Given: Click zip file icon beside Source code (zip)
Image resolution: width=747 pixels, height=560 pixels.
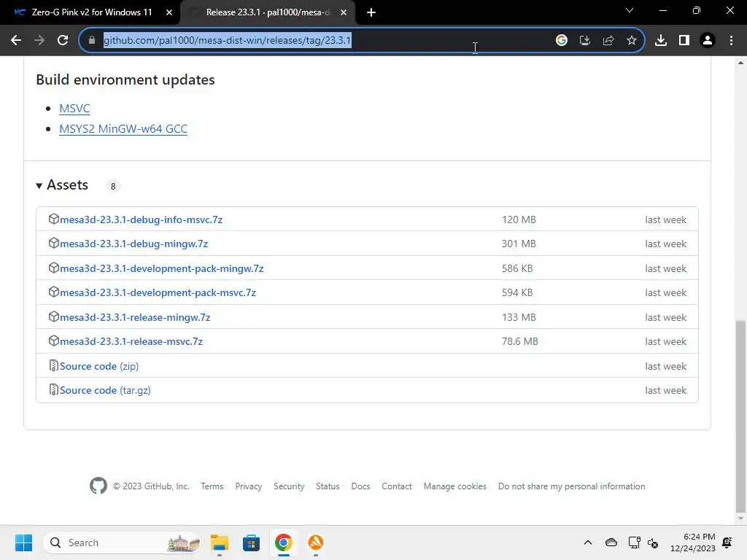Looking at the screenshot, I should pos(54,366).
